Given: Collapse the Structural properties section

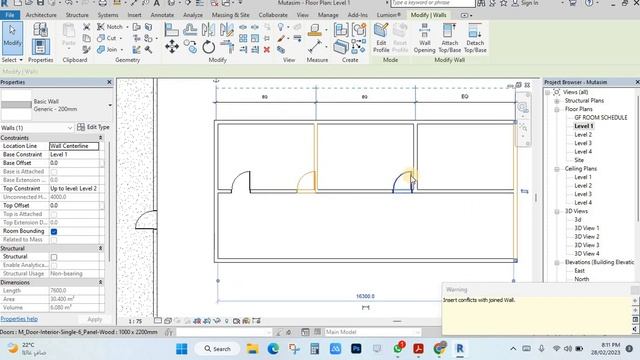Looking at the screenshot, I should (x=100, y=249).
